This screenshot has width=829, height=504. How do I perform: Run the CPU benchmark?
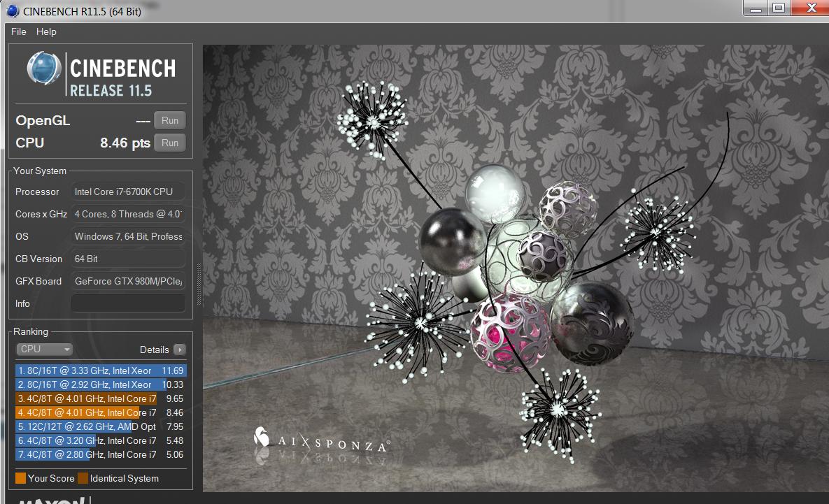coord(170,143)
